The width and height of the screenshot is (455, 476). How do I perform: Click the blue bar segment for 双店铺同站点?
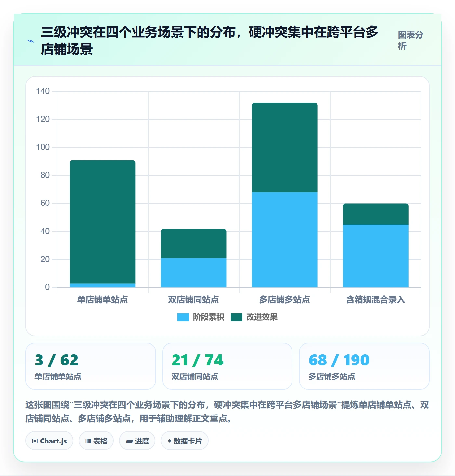pos(193,273)
